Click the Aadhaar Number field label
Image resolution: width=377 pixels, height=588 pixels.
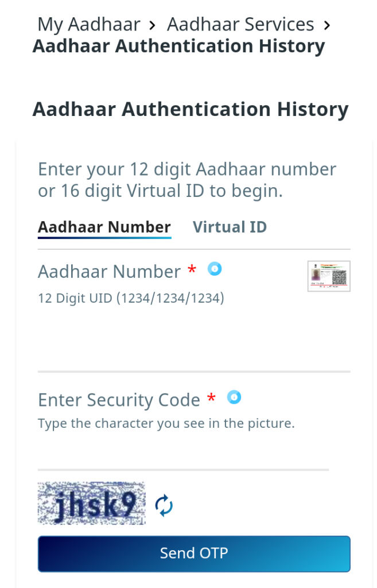(x=110, y=272)
